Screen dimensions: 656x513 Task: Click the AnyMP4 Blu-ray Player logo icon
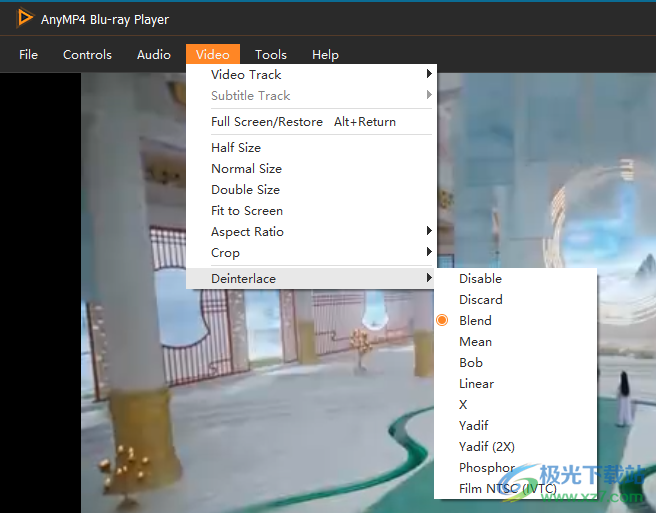point(24,18)
